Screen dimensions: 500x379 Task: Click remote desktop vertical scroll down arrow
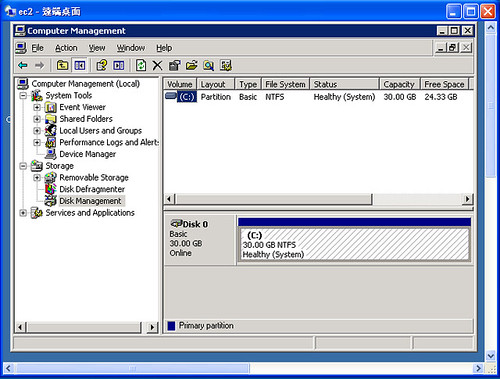[490, 356]
